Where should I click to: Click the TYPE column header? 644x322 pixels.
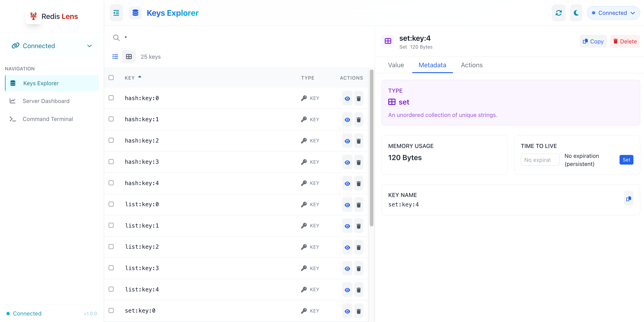(x=307, y=78)
